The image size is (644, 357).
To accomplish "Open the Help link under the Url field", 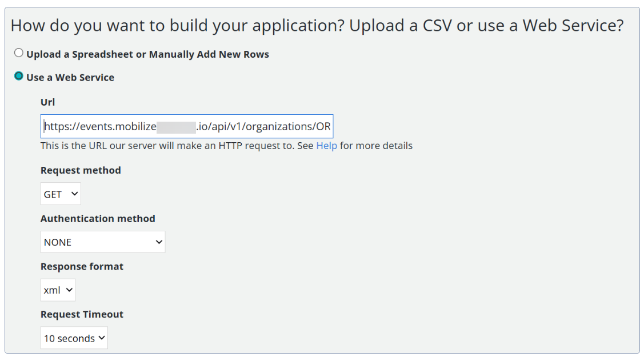I will [326, 146].
